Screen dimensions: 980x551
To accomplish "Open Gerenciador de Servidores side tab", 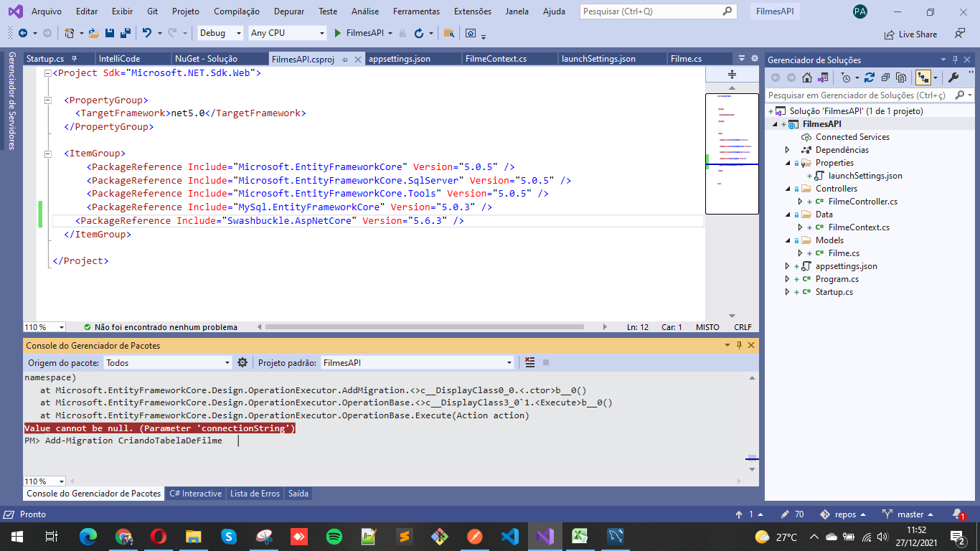I will [x=11, y=100].
